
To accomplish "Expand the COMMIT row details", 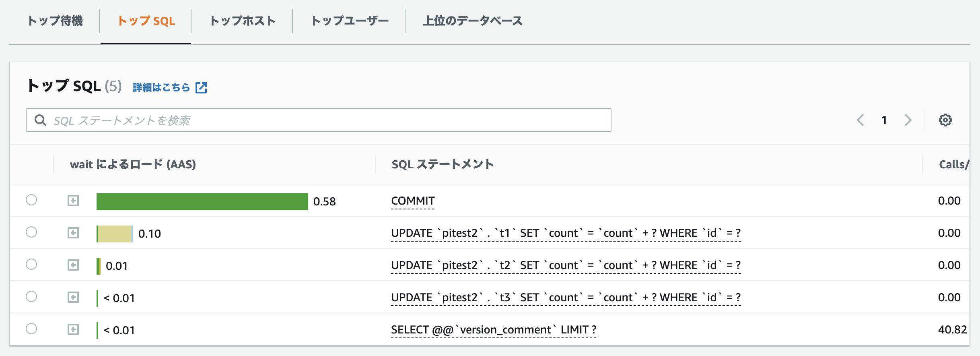I will [73, 201].
